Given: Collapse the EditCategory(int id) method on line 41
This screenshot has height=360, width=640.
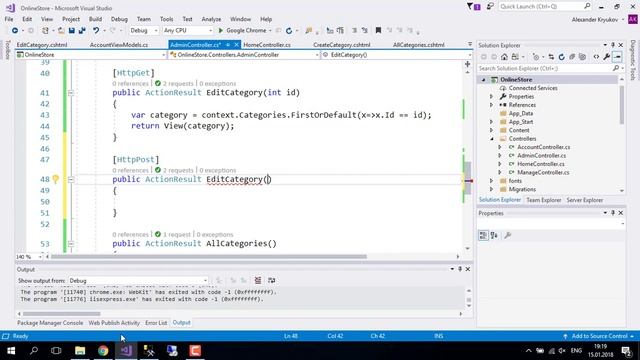Looking at the screenshot, I should tap(71, 93).
